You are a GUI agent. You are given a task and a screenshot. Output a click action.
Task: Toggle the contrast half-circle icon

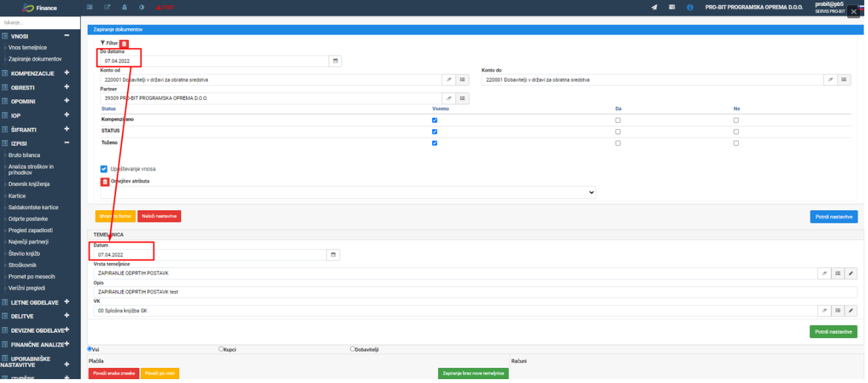(141, 7)
